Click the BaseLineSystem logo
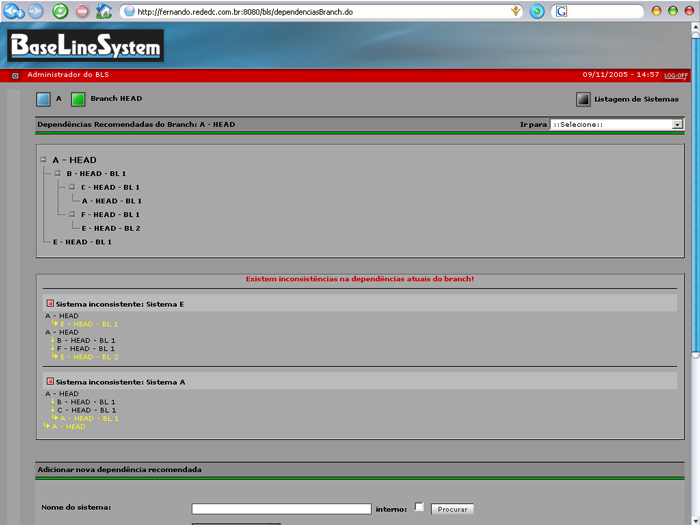 click(x=85, y=46)
